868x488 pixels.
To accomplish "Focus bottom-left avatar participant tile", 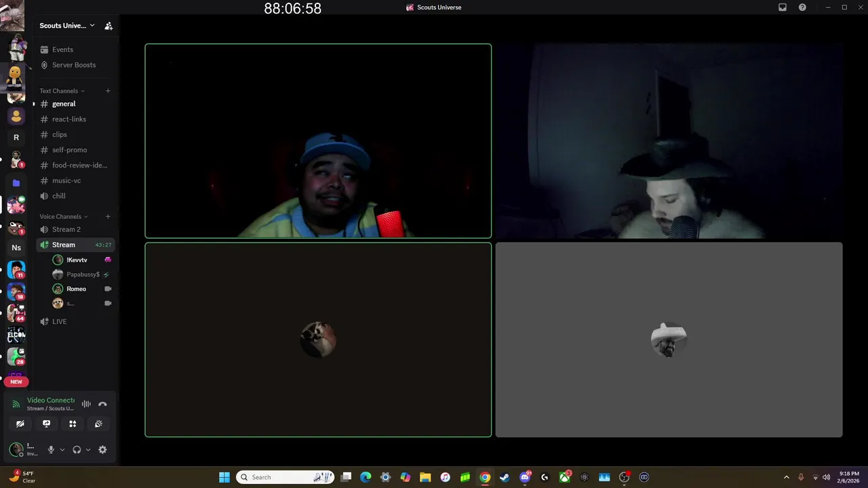I will (318, 340).
